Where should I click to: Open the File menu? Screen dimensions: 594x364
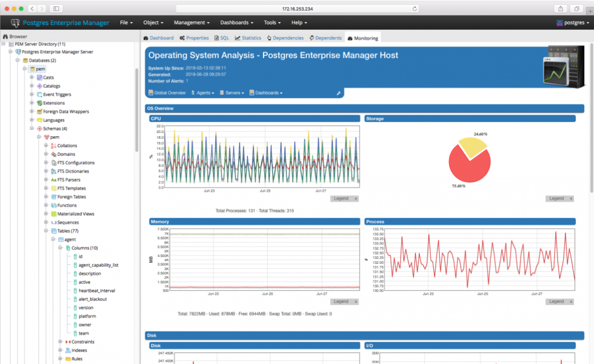point(126,23)
